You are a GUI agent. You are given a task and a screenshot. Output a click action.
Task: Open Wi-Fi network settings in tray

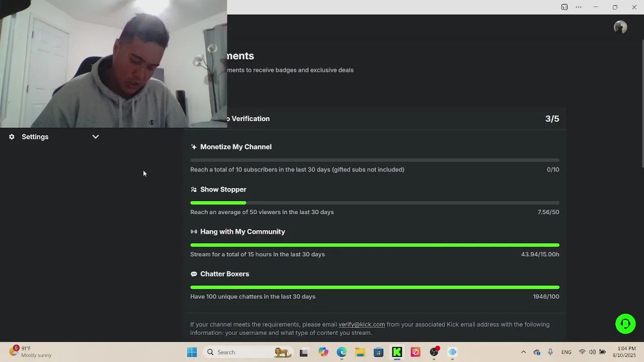coord(582,352)
